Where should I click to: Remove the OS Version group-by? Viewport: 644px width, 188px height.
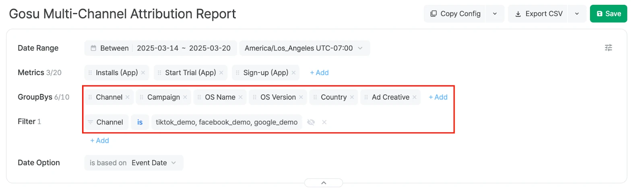[x=301, y=97]
